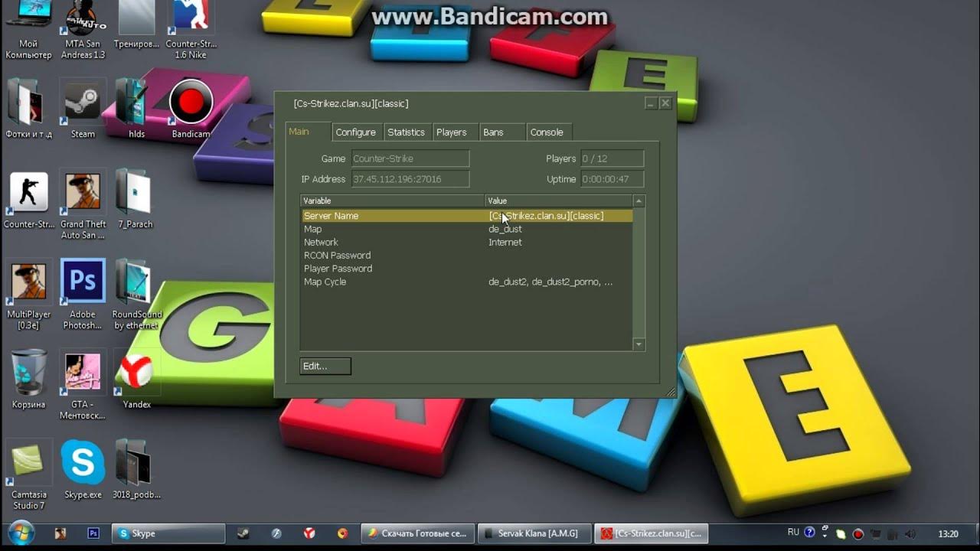Open the Мой Компьютер desktop icon
Viewport: 980px width, 551px height.
tap(28, 29)
